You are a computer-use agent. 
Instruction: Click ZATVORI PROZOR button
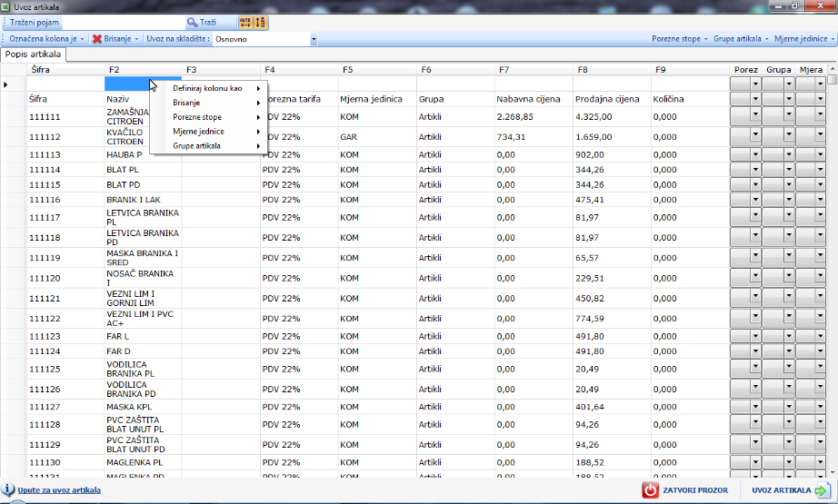[x=685, y=490]
